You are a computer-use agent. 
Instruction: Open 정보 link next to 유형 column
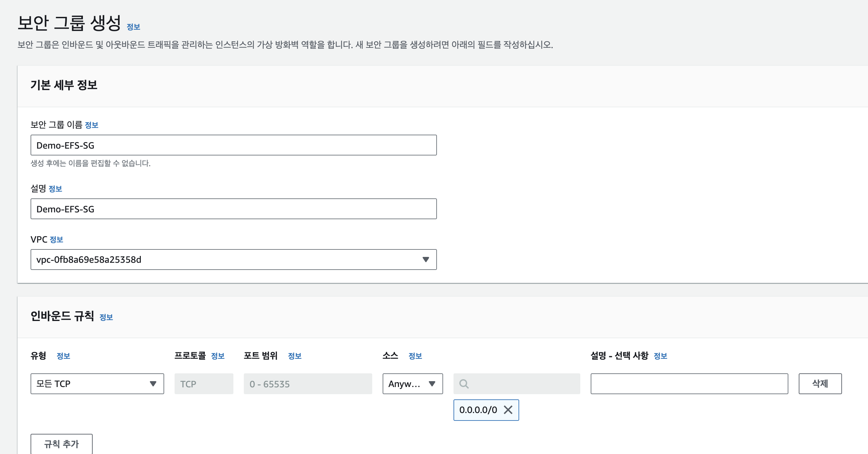point(63,356)
